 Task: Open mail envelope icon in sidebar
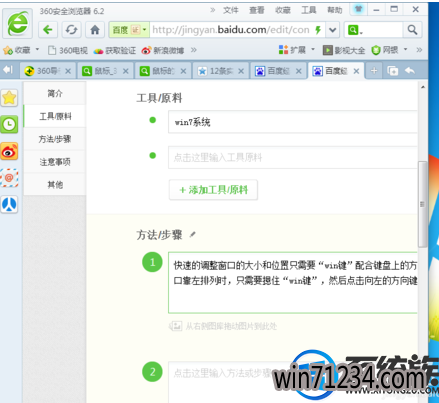9,178
